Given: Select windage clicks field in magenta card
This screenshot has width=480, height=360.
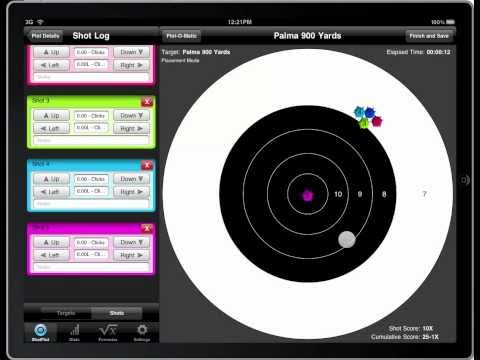Looking at the screenshot, I should point(91,254).
